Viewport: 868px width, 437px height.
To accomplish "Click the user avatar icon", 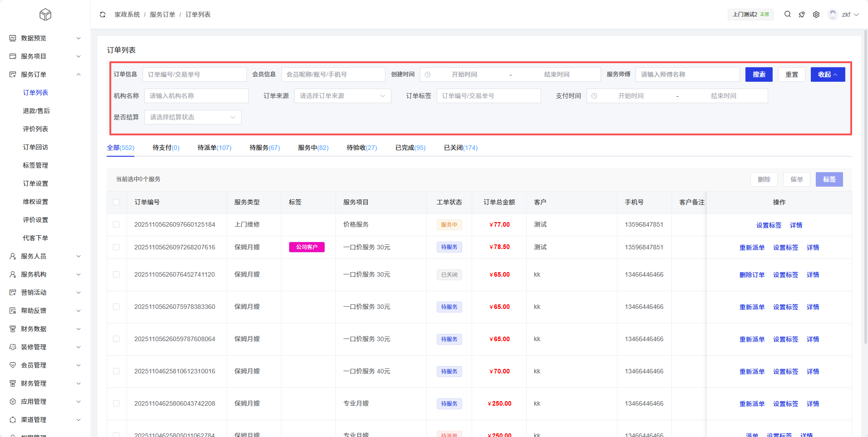I will coord(833,15).
